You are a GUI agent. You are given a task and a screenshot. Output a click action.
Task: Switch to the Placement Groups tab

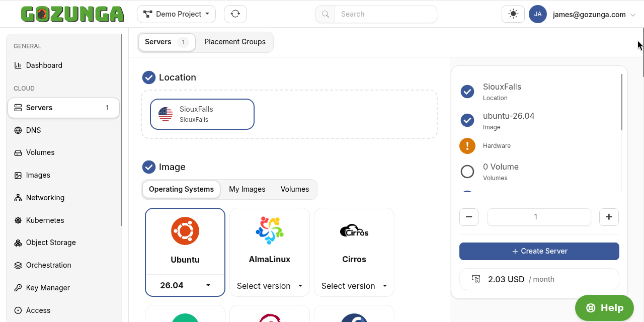coord(235,42)
